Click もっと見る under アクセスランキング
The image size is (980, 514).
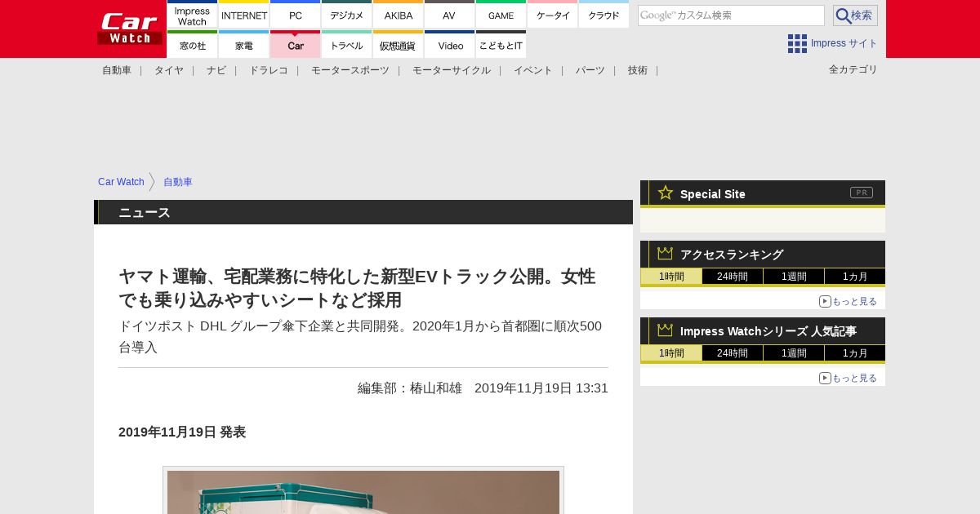(x=849, y=301)
